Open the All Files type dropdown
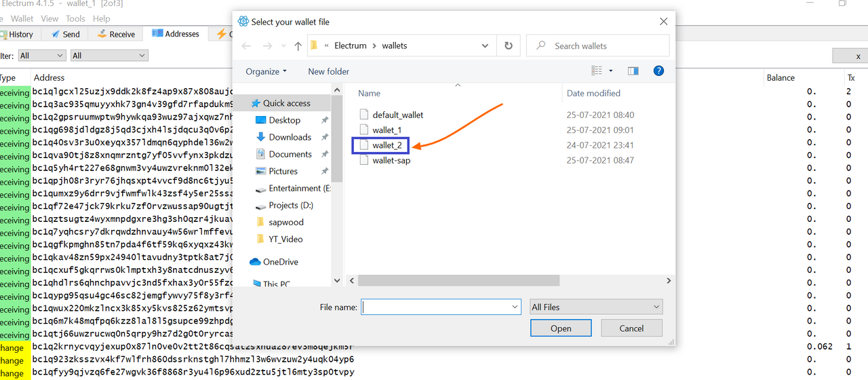This screenshot has height=380, width=868. coord(596,307)
